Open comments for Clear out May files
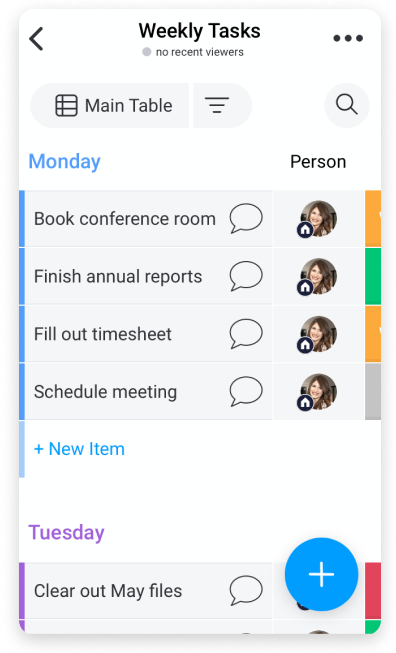396x653 pixels. point(246,591)
